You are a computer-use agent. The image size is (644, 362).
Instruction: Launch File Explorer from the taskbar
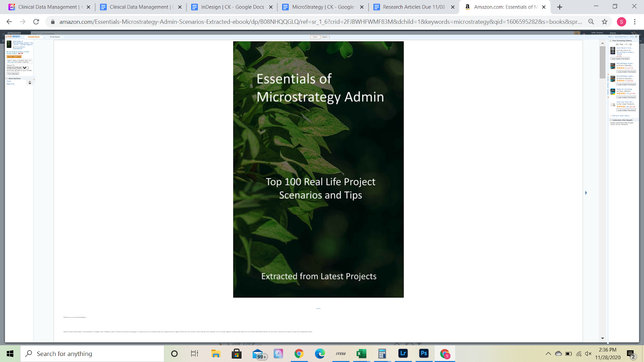click(x=216, y=354)
